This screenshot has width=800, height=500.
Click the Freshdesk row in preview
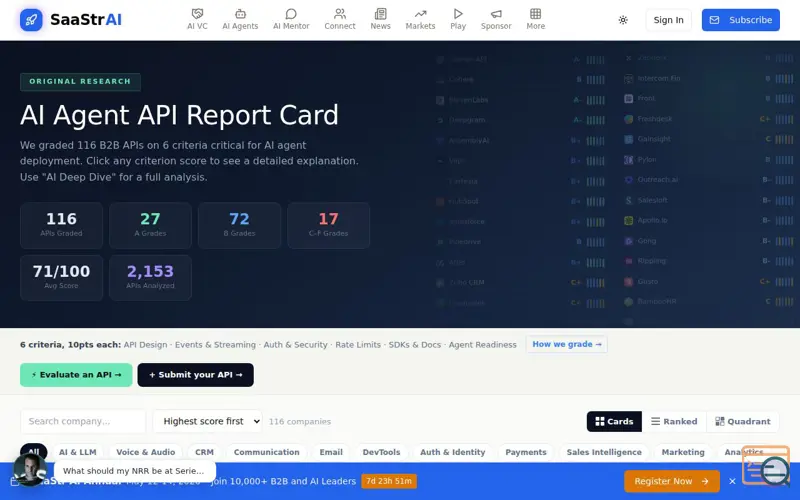coord(709,119)
